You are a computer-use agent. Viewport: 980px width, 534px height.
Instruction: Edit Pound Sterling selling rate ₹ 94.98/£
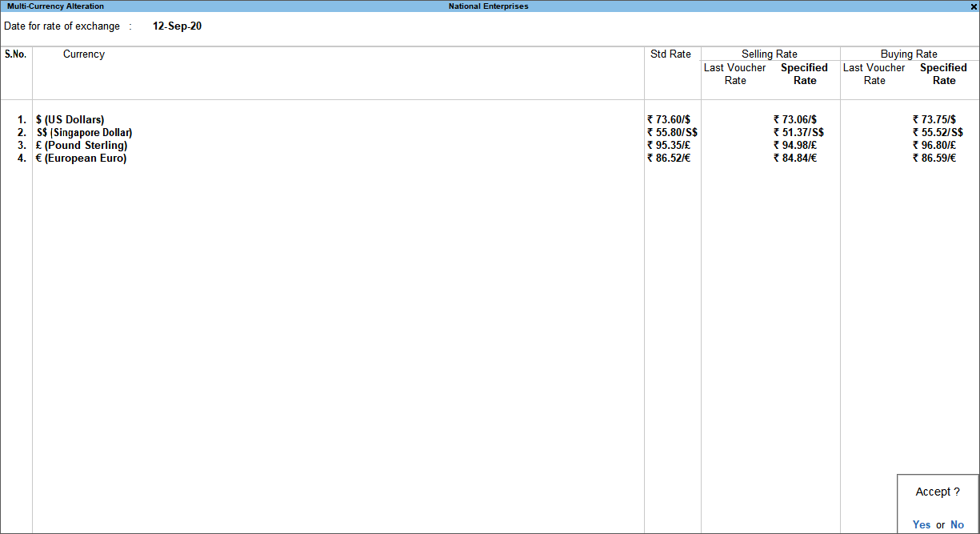click(795, 146)
